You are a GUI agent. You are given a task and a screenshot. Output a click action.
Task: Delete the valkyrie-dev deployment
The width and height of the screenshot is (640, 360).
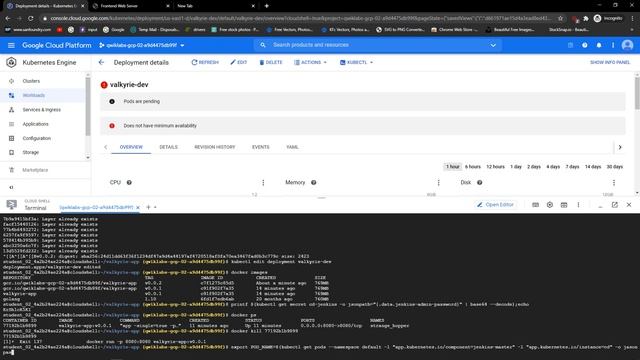pyautogui.click(x=271, y=62)
